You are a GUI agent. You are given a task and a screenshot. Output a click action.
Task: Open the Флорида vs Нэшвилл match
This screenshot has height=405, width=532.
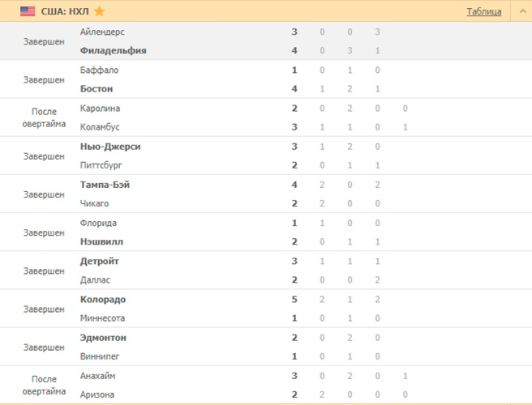266,232
